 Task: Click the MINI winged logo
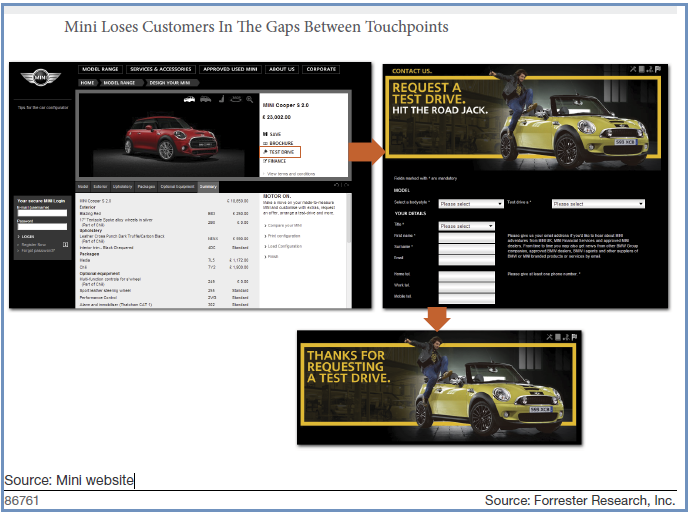tap(41, 77)
